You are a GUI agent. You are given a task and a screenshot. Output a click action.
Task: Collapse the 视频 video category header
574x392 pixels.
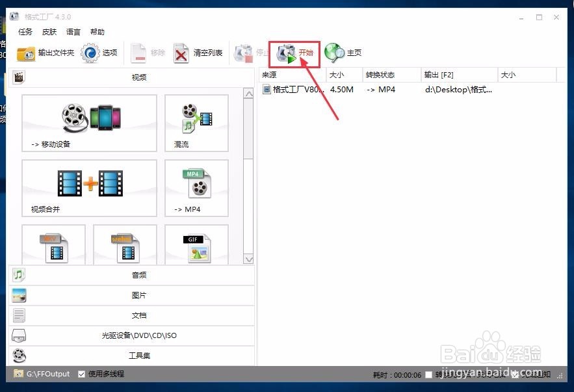(x=132, y=77)
